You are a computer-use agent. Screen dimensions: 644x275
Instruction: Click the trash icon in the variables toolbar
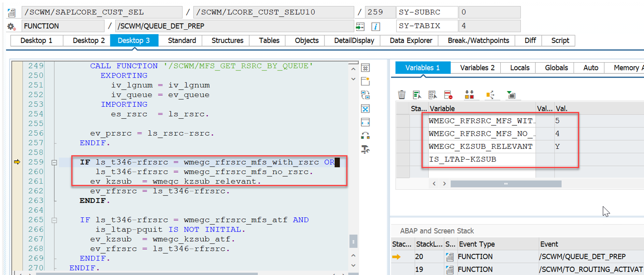pyautogui.click(x=402, y=95)
